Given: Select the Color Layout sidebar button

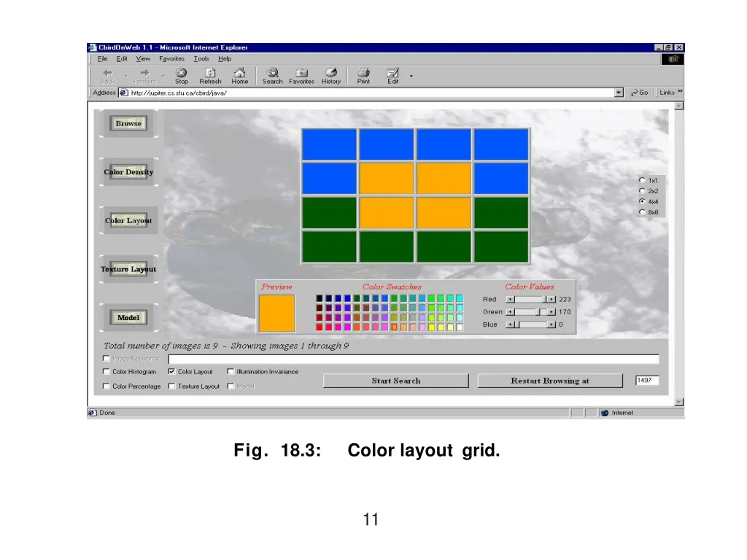Looking at the screenshot, I should click(x=128, y=220).
